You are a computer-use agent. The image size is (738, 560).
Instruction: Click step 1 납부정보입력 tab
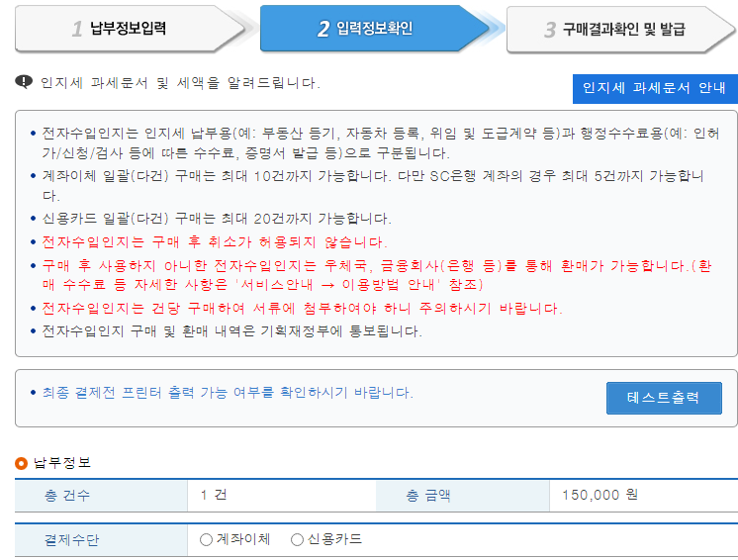click(131, 29)
